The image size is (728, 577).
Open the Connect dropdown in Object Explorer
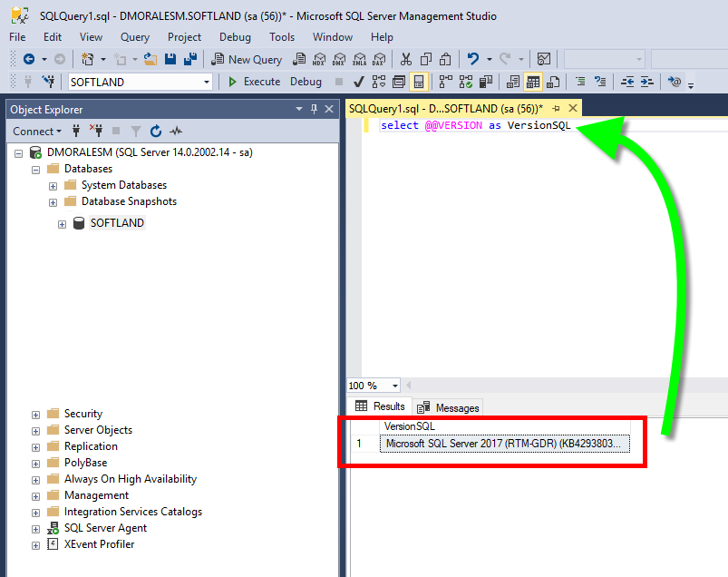[x=37, y=132]
